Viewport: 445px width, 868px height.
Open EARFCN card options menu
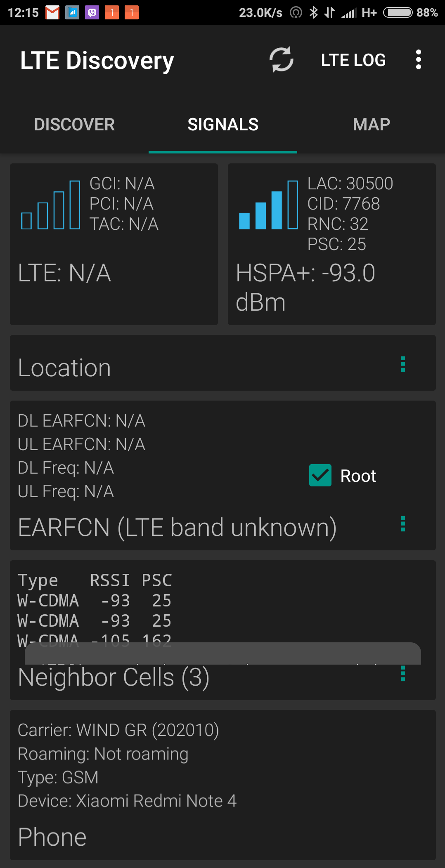403,524
